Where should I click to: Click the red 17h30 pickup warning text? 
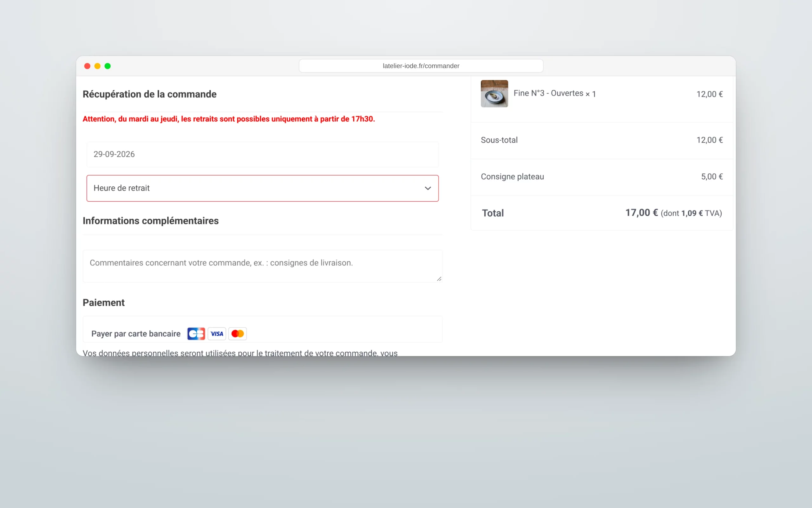click(228, 119)
